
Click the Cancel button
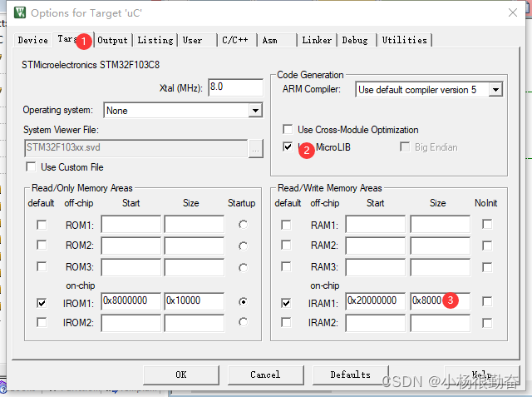click(266, 375)
